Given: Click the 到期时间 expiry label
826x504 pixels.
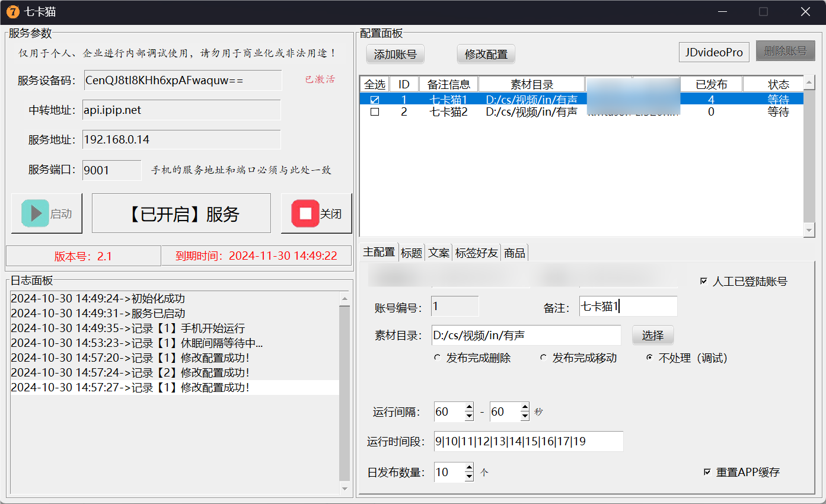Looking at the screenshot, I should coord(257,256).
